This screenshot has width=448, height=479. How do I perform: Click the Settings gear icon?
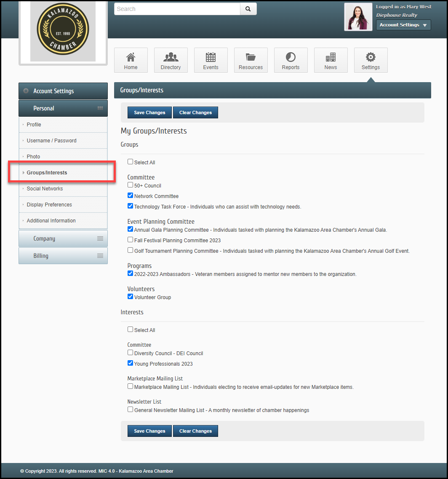371,58
